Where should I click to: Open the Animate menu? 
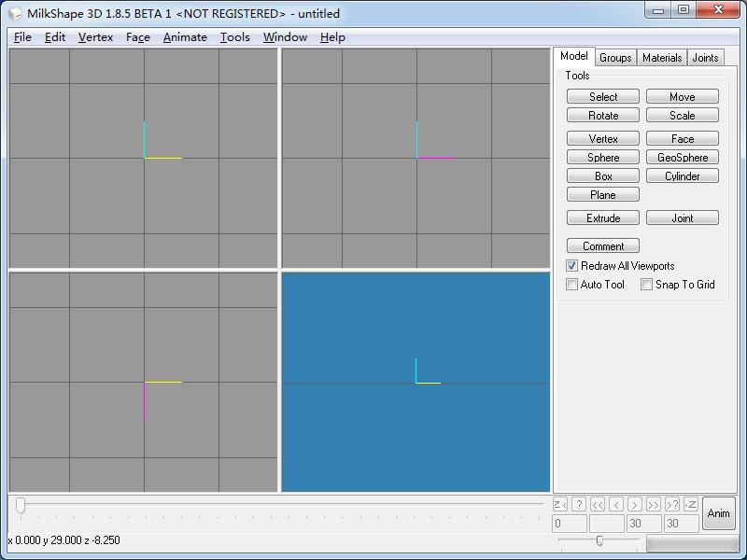[185, 37]
